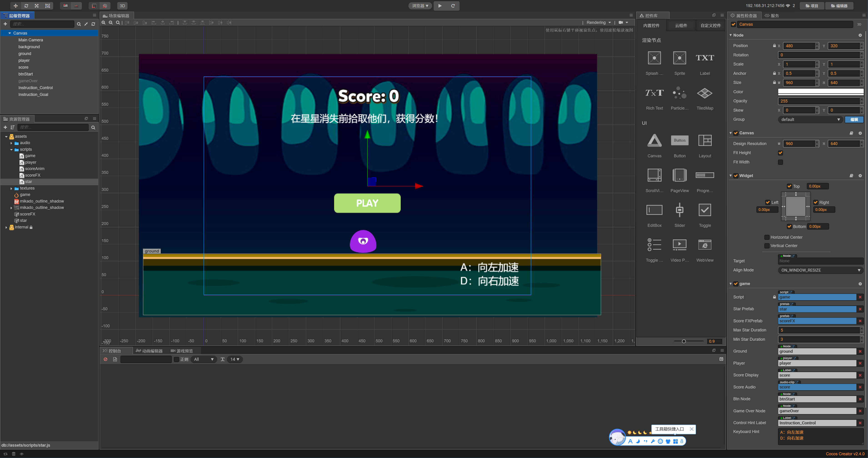Open the Group default dropdown
This screenshot has width=868, height=458.
click(810, 119)
